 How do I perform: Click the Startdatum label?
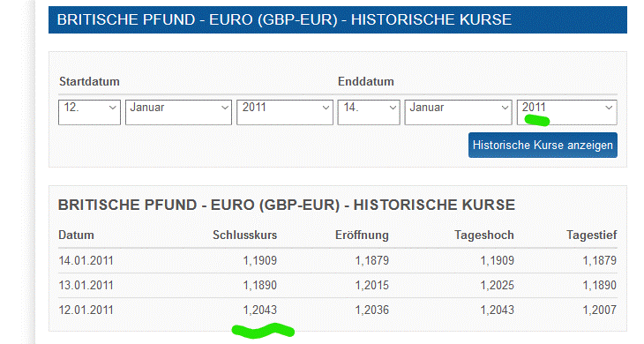coord(89,81)
